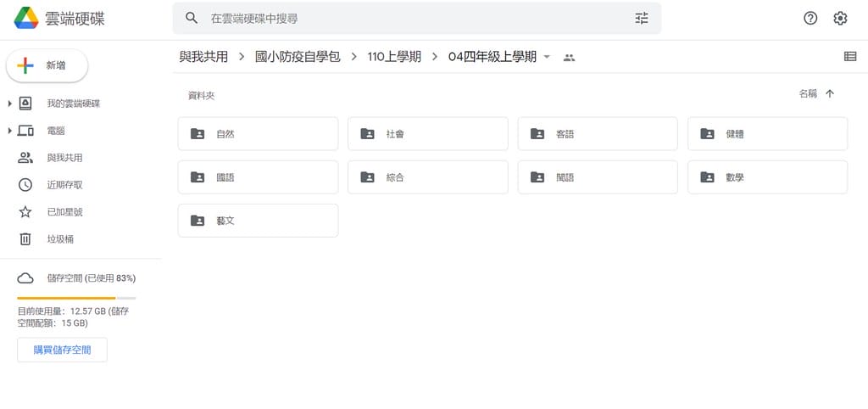The image size is (868, 409).
Task: Click the 新增 new button
Action: [x=47, y=65]
